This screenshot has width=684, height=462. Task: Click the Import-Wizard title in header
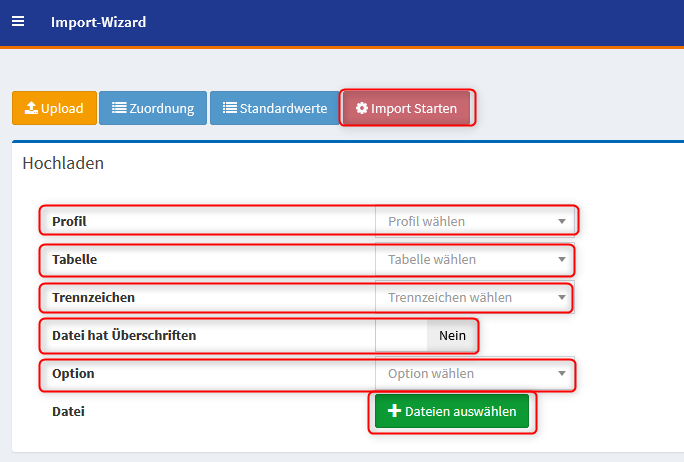(x=98, y=22)
